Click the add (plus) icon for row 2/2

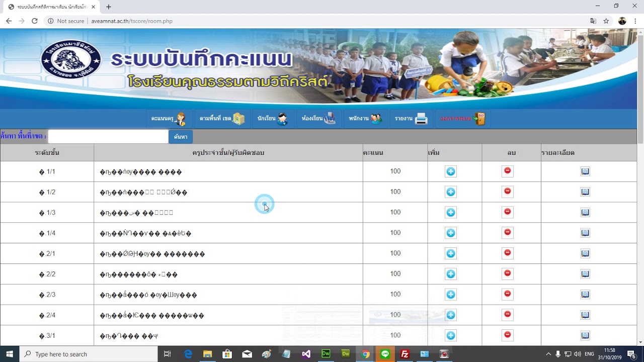(451, 274)
